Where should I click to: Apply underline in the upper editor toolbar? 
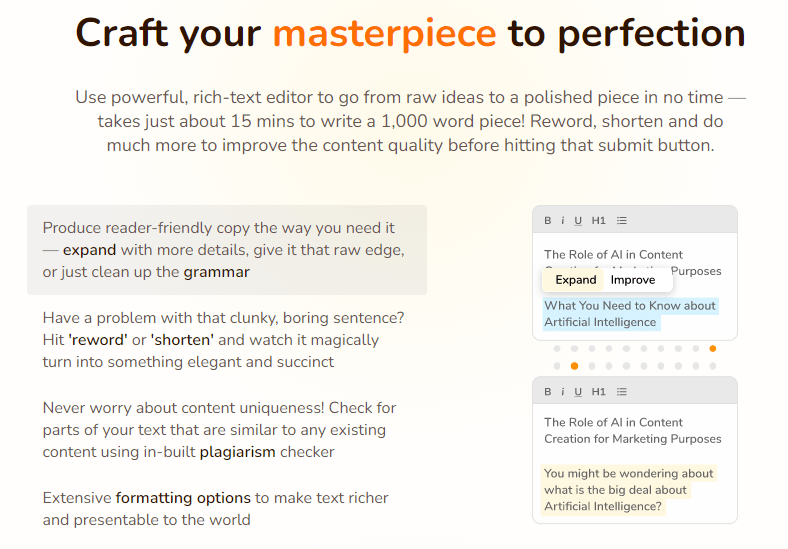[578, 220]
